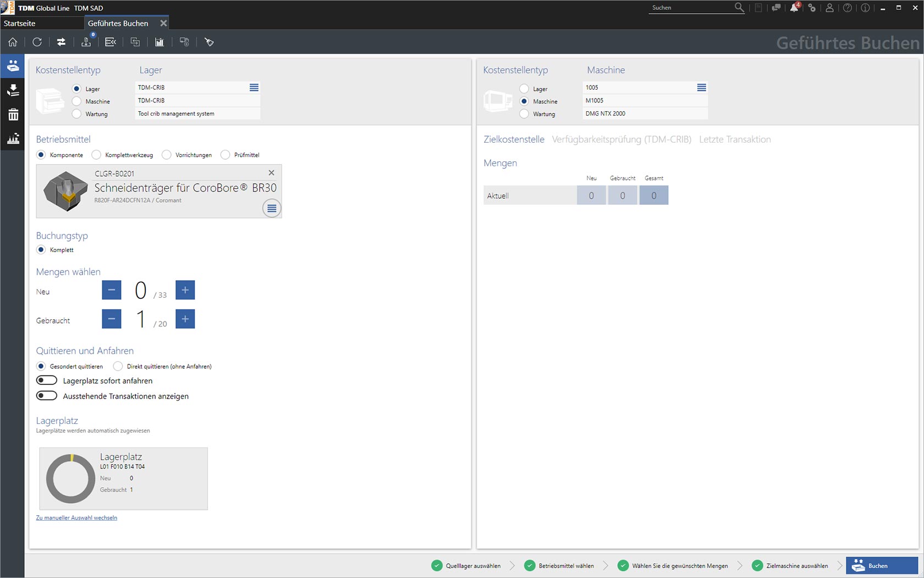The height and width of the screenshot is (578, 924).
Task: Click the magnifier search icon
Action: pyautogui.click(x=739, y=8)
